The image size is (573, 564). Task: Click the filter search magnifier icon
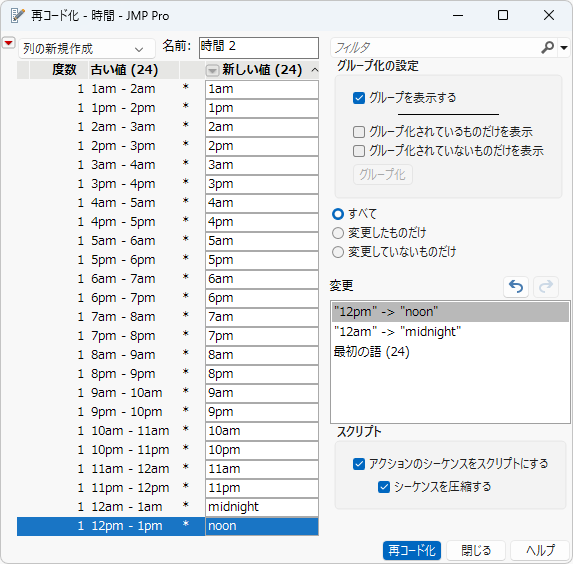[x=547, y=48]
